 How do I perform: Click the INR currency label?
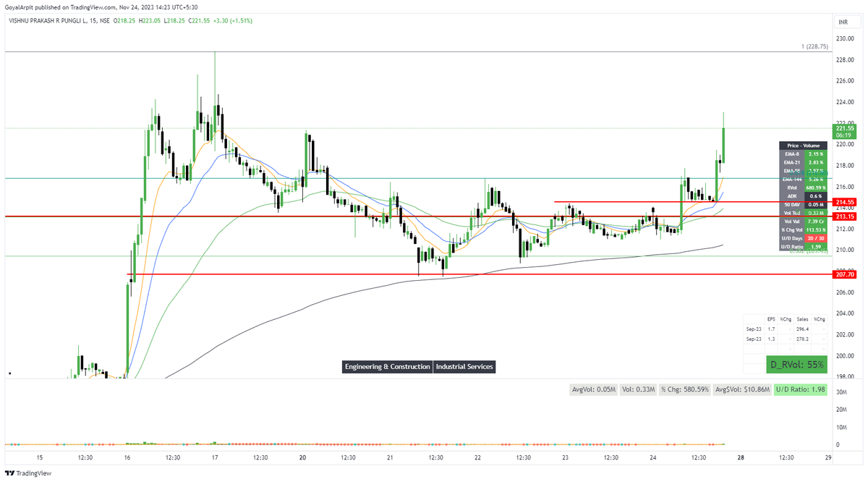pyautogui.click(x=842, y=22)
